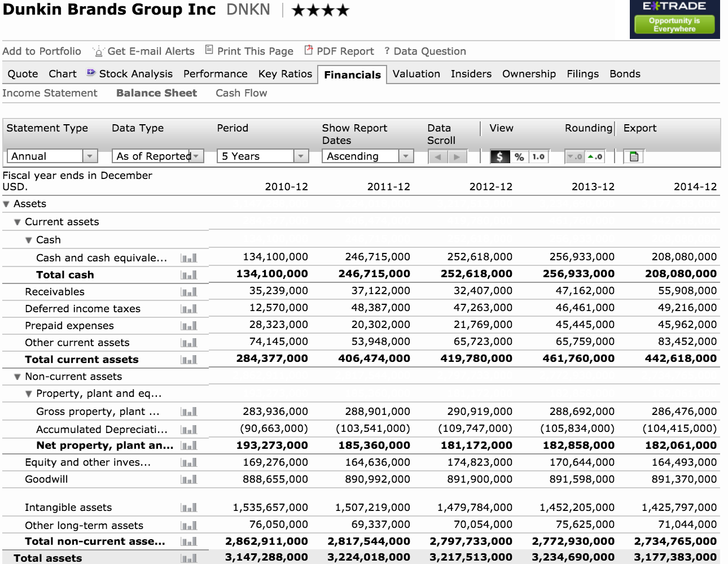Open chart icon for Other current assets
728x564 pixels.
[x=189, y=343]
